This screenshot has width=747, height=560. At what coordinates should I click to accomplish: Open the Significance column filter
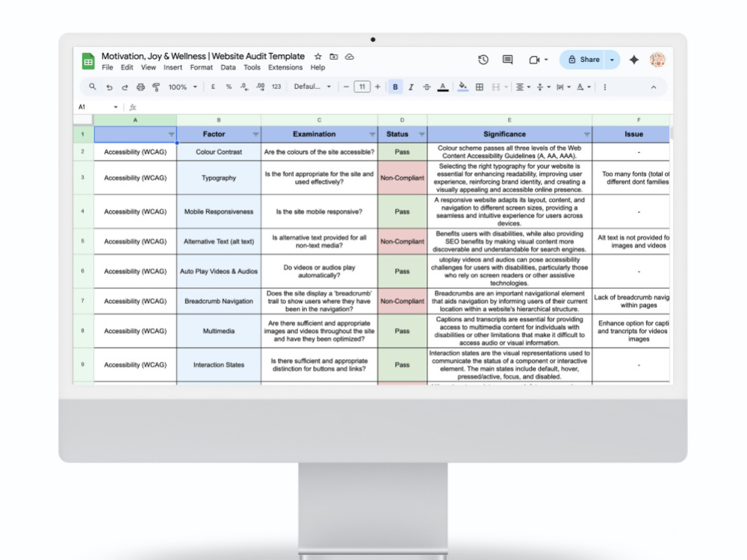586,134
